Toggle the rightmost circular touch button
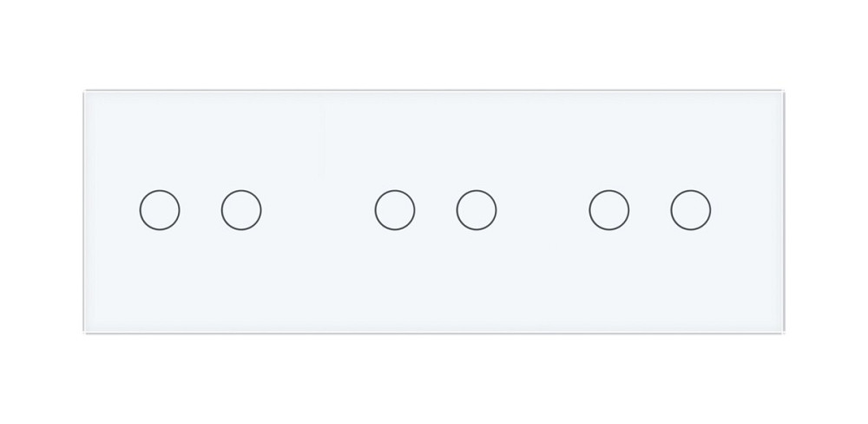The image size is (868, 424). coord(691,210)
